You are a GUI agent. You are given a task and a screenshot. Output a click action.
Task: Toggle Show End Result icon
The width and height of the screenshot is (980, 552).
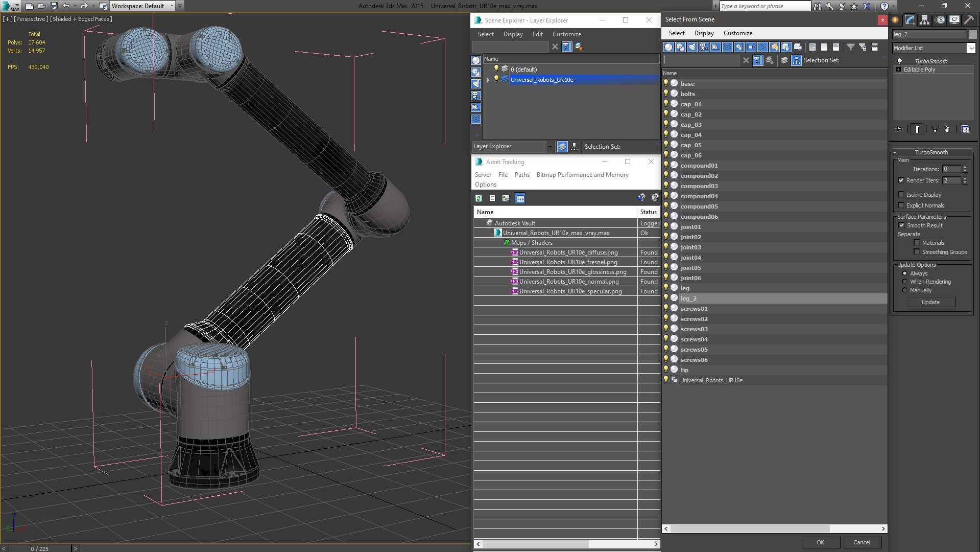[917, 129]
